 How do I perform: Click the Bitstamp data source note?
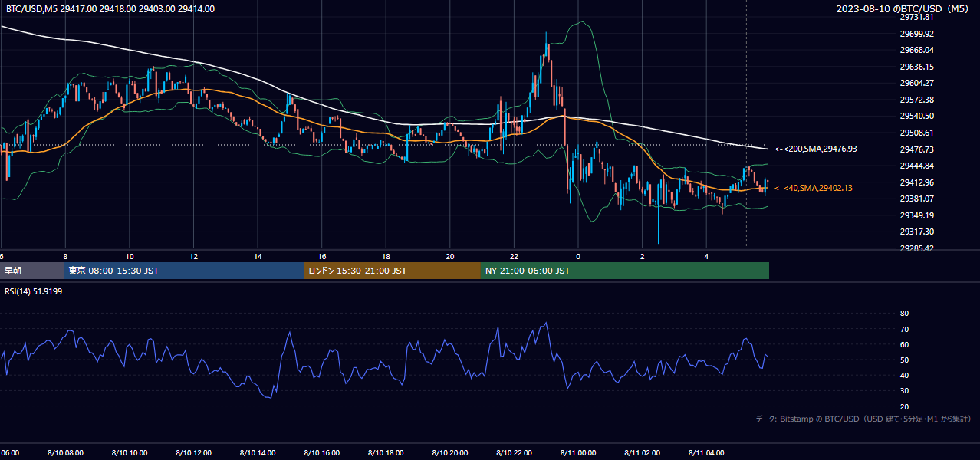click(863, 419)
